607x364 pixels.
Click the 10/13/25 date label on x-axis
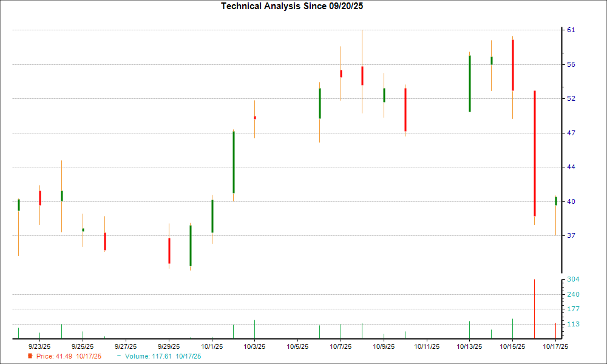pyautogui.click(x=469, y=346)
